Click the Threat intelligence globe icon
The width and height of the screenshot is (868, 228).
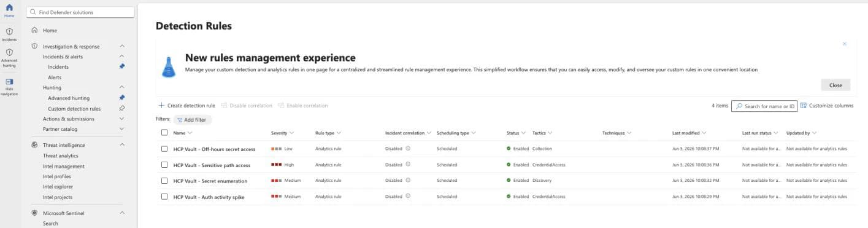[x=34, y=145]
